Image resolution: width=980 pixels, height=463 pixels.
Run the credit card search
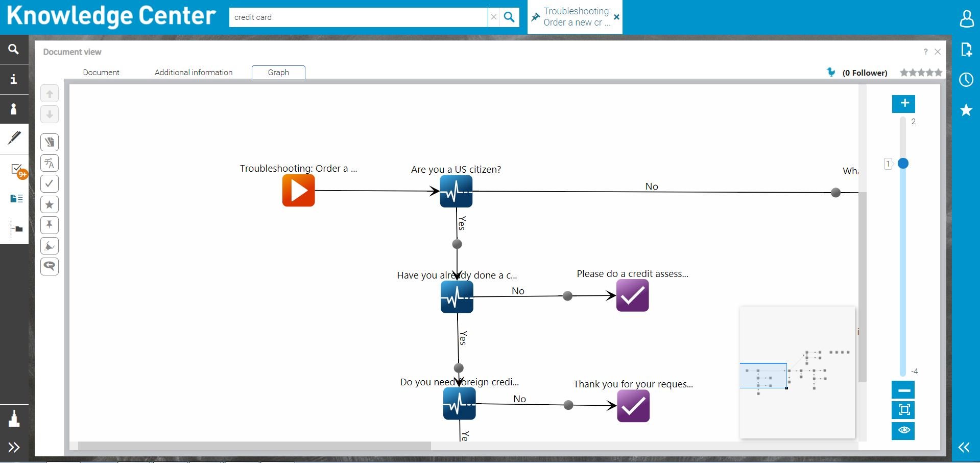(509, 17)
